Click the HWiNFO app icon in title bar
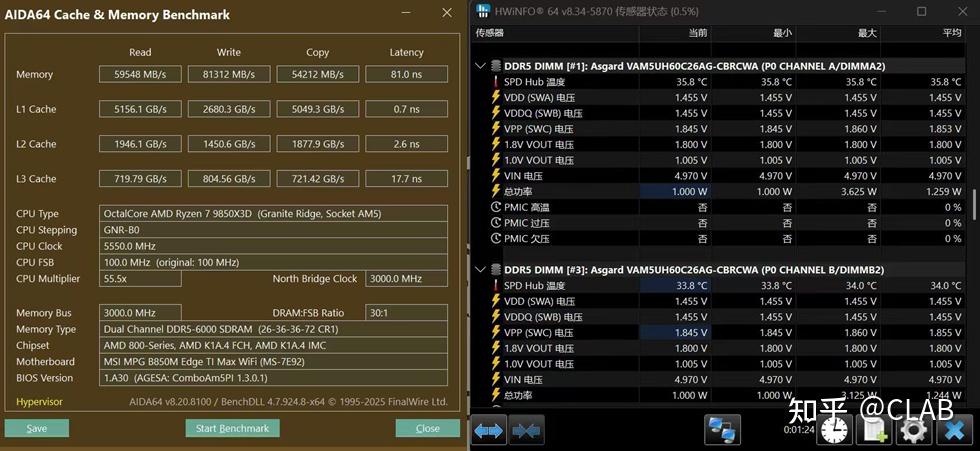Screen dimensions: 980x451 click(483, 11)
